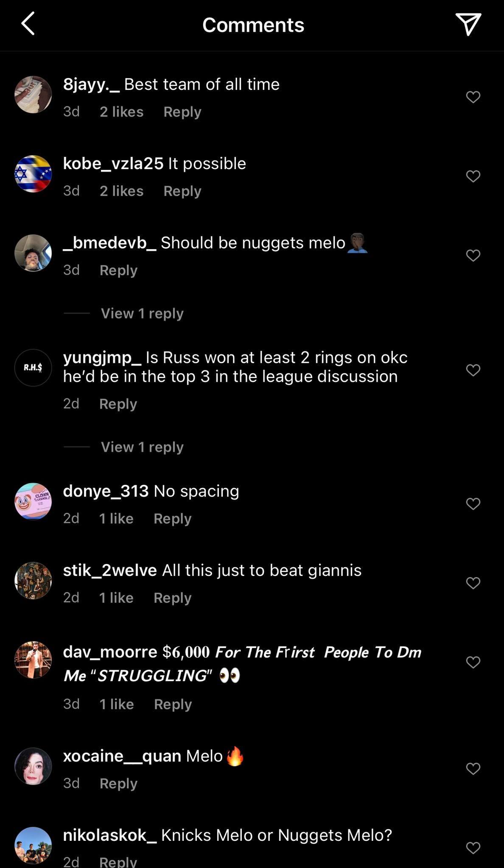The width and height of the screenshot is (504, 868).
Task: Expand View 1 reply under _bmedevb_
Action: [142, 314]
